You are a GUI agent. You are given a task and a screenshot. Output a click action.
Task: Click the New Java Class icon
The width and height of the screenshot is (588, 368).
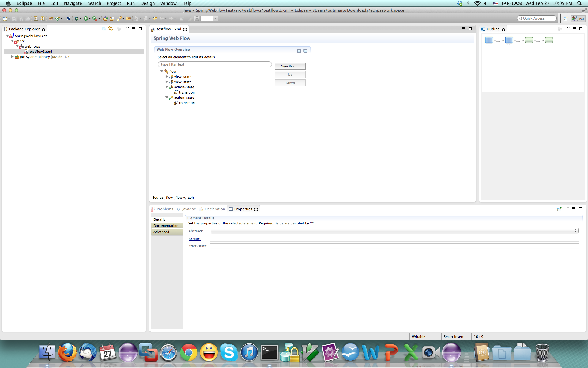pos(57,19)
